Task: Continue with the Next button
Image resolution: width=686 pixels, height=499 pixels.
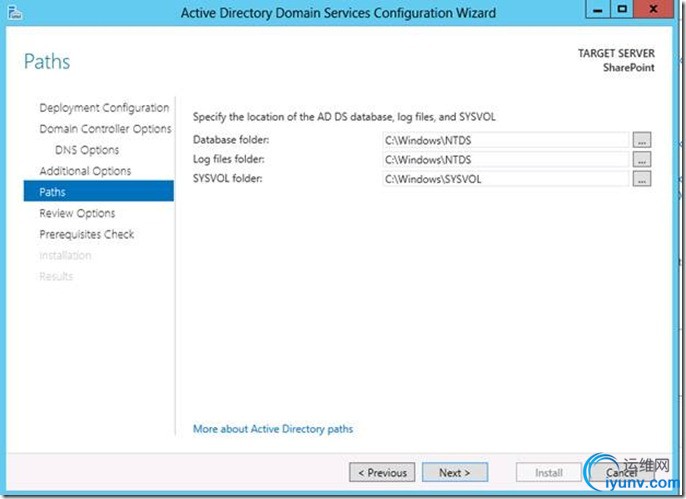Action: [x=455, y=472]
